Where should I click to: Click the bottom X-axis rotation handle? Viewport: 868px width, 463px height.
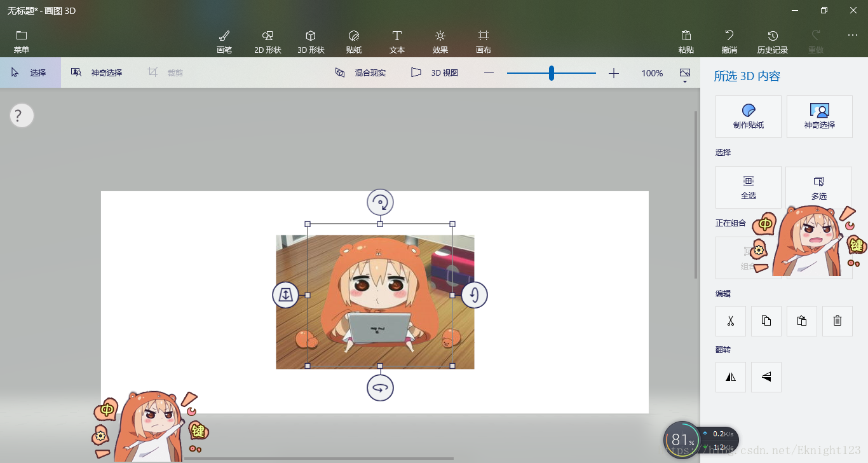[x=380, y=388]
